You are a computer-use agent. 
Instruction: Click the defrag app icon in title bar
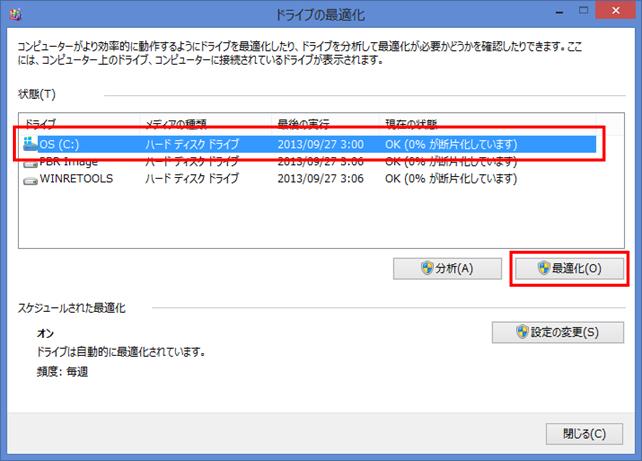16,15
